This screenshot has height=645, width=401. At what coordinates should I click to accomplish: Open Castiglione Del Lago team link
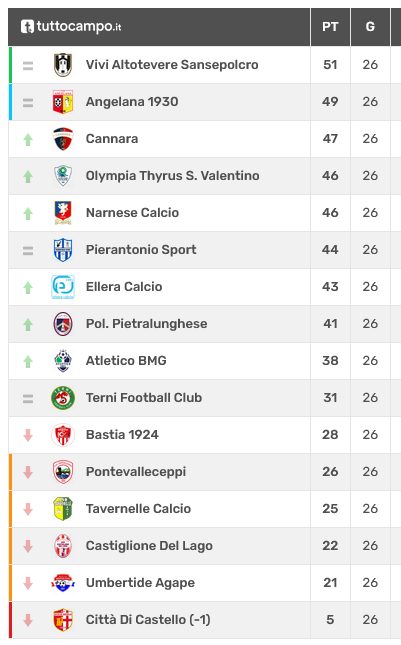click(149, 546)
